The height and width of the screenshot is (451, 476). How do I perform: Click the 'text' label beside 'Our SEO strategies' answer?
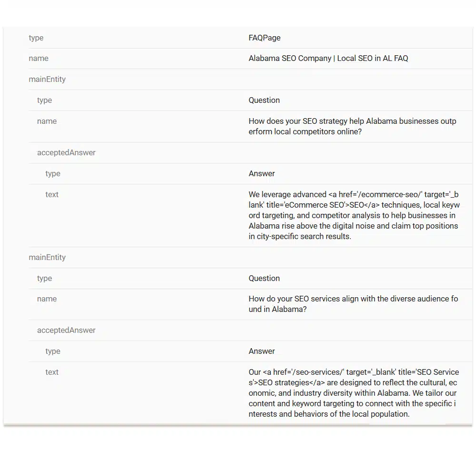coord(52,372)
